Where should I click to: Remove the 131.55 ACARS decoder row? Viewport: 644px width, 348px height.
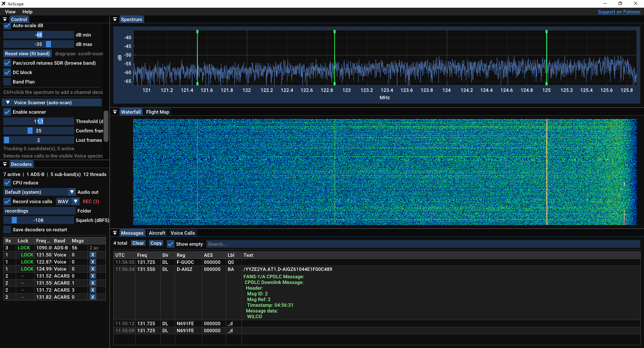(x=93, y=283)
